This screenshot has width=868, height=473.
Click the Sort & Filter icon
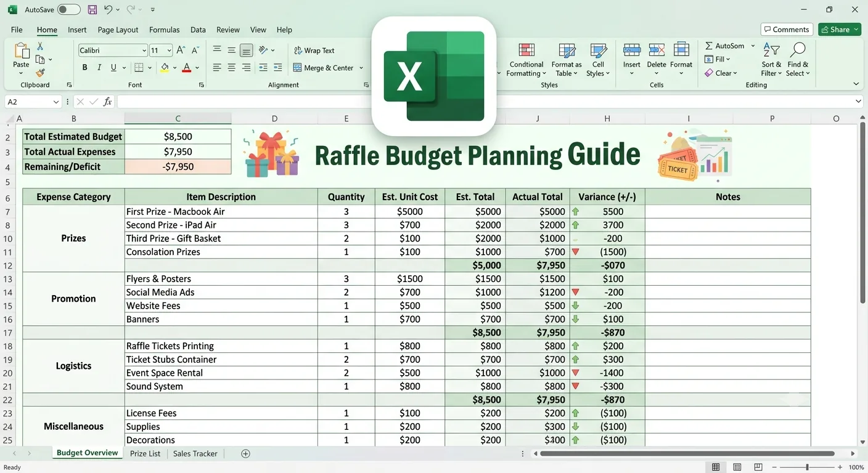(x=771, y=51)
